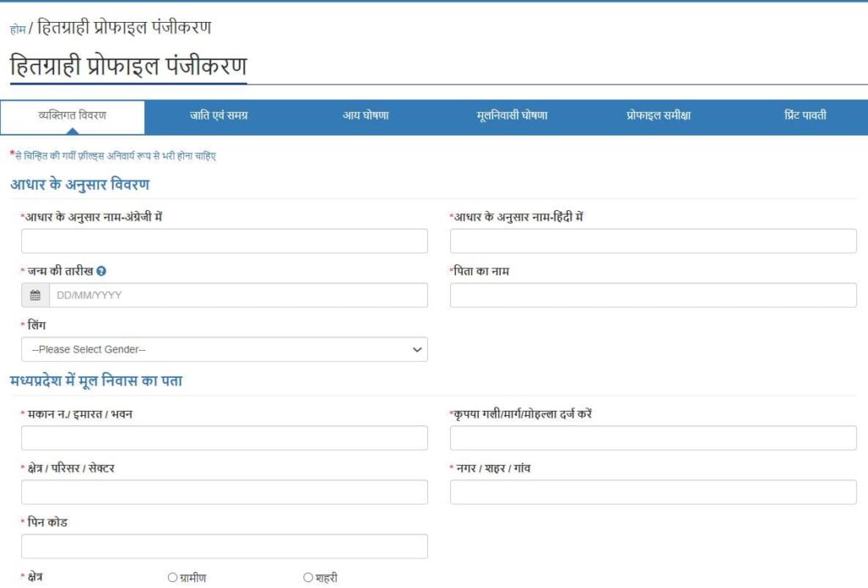Screen dimensions: 868x588
Task: Click the हितग्राही प्रोफाइल पंजीकरण breadcrumb entry
Action: (x=123, y=28)
